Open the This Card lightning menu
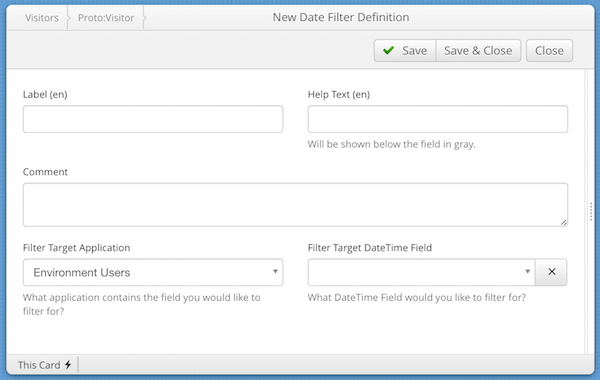This screenshot has width=600, height=380. (44, 365)
